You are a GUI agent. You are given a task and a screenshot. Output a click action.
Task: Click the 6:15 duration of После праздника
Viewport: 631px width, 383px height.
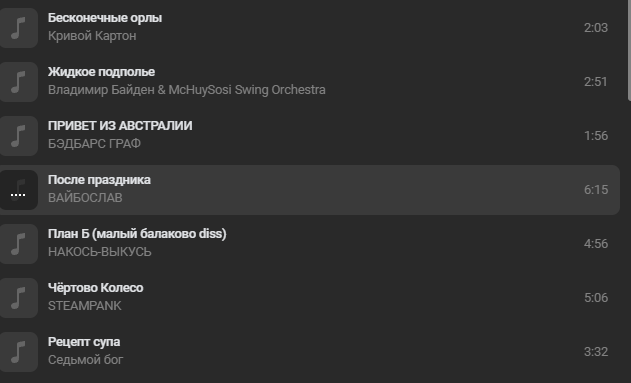[x=596, y=189]
